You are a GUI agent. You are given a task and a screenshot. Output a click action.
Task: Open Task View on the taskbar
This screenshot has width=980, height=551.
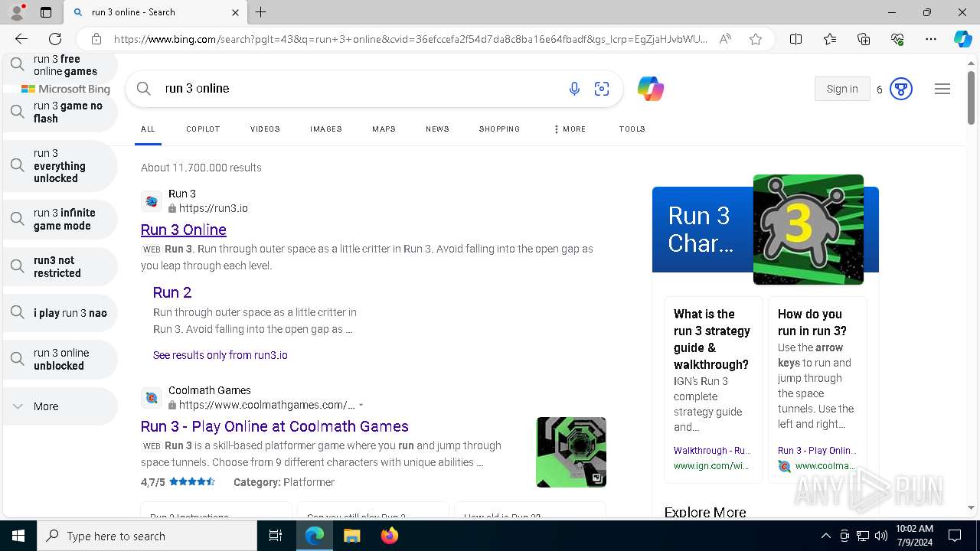click(276, 536)
